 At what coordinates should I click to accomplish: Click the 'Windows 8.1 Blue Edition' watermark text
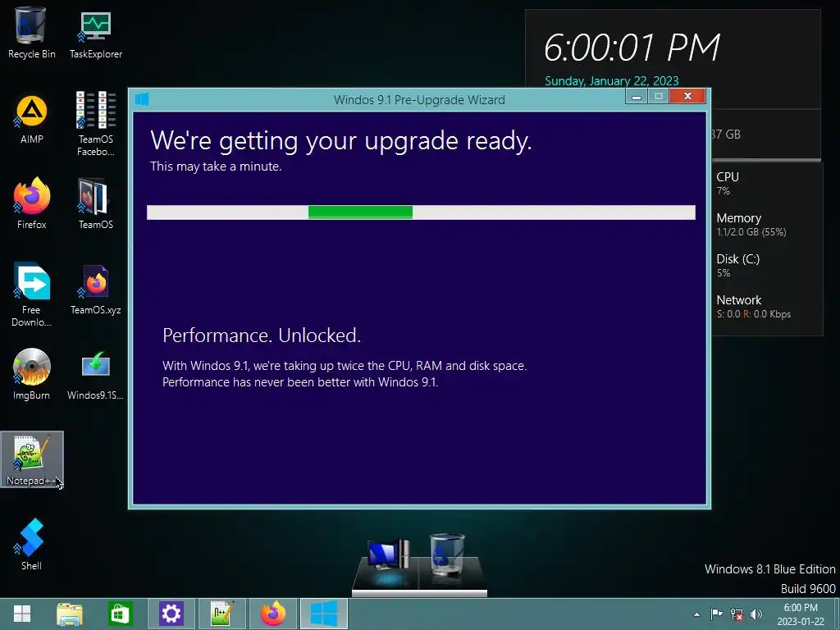click(769, 569)
